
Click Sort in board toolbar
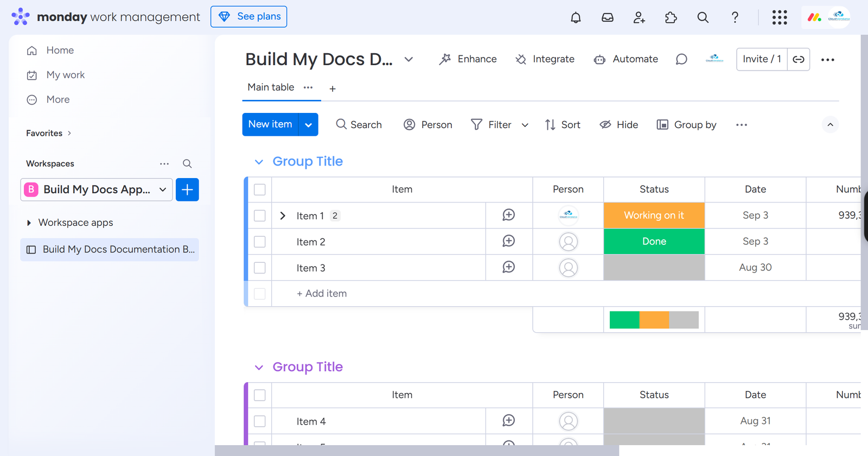pyautogui.click(x=563, y=125)
